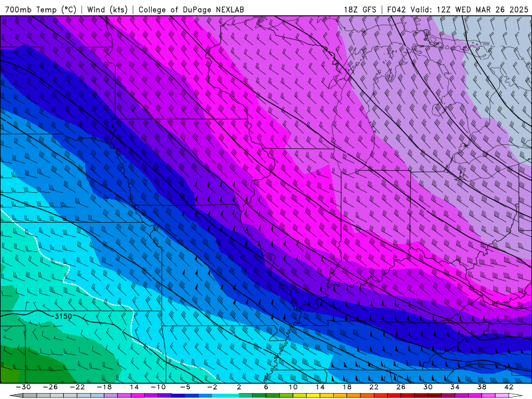Click the "18Z GFS" model run label

click(360, 10)
